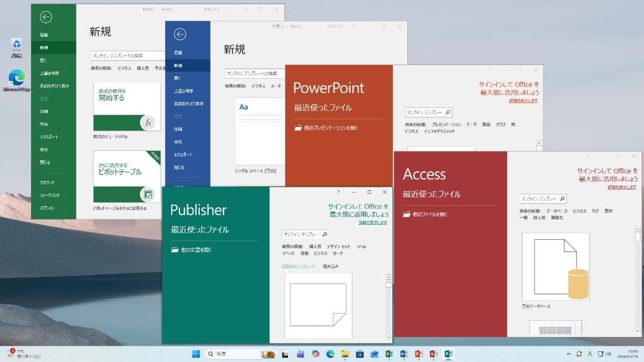The height and width of the screenshot is (362, 644).
Task: Click the back arrow in the Word window
Action: click(180, 34)
